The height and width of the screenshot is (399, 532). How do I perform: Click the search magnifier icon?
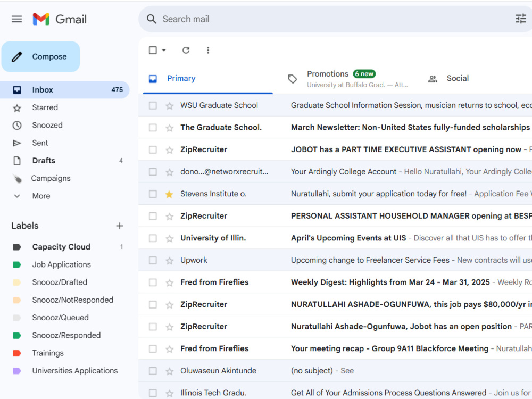[x=151, y=19]
